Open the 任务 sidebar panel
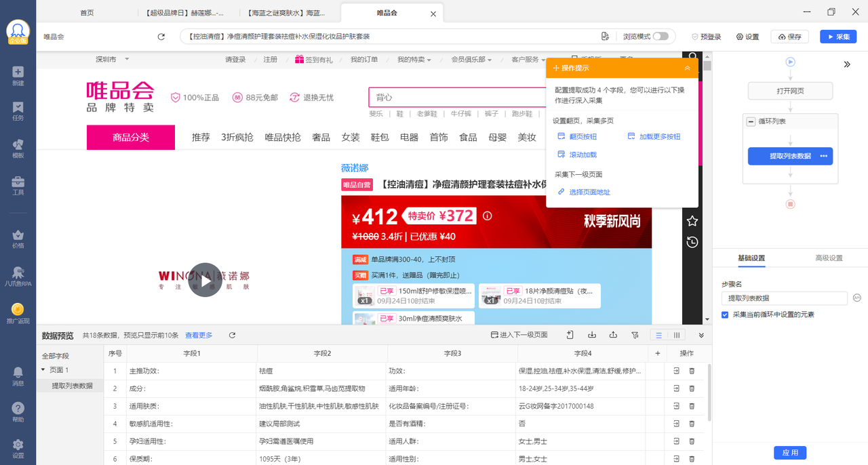The image size is (868, 465). pos(18,112)
